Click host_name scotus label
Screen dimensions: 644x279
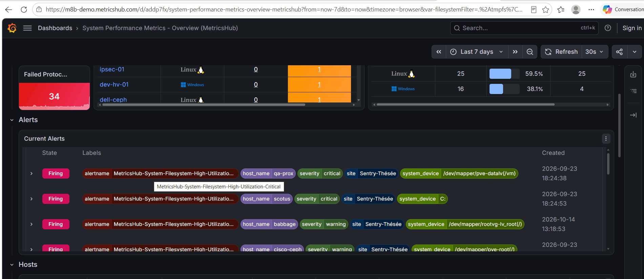coord(267,199)
